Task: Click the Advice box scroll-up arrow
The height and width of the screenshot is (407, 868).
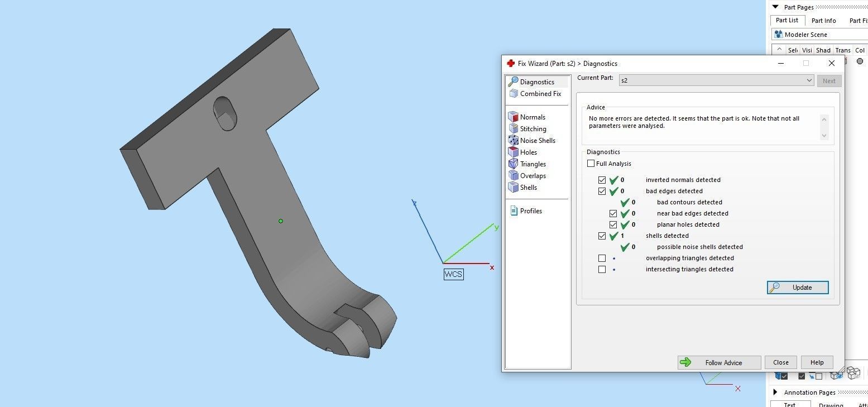Action: [x=824, y=119]
